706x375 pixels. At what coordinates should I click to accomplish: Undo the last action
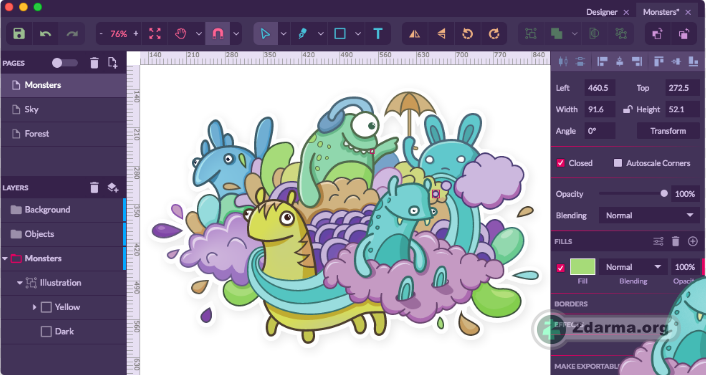[x=45, y=34]
